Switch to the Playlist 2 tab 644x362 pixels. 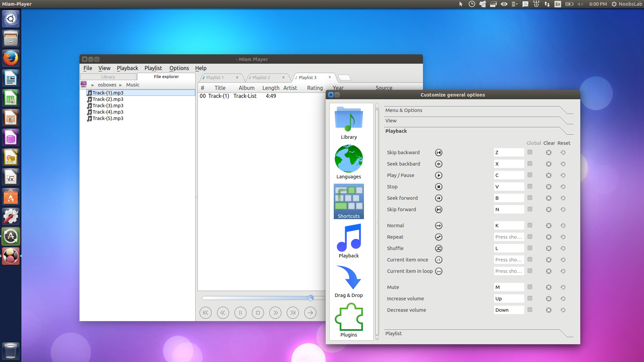point(261,77)
